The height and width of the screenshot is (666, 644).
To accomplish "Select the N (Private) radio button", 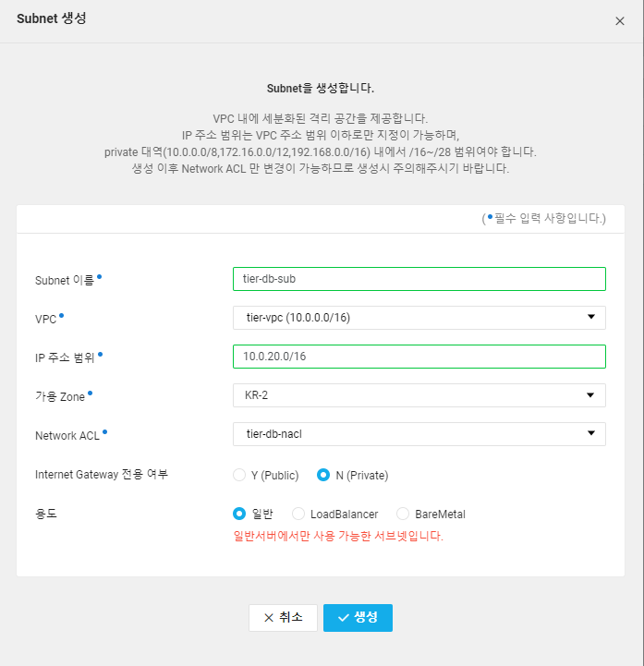I will 323,475.
